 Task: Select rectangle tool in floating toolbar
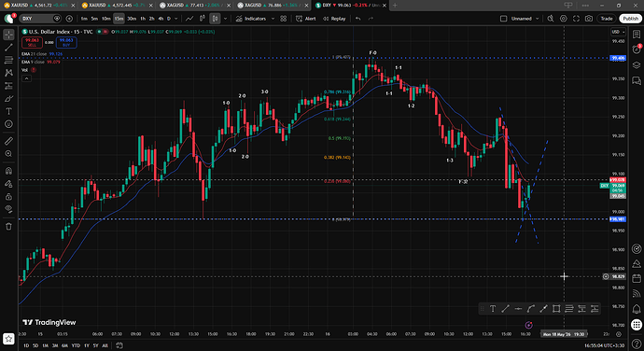[556, 309]
